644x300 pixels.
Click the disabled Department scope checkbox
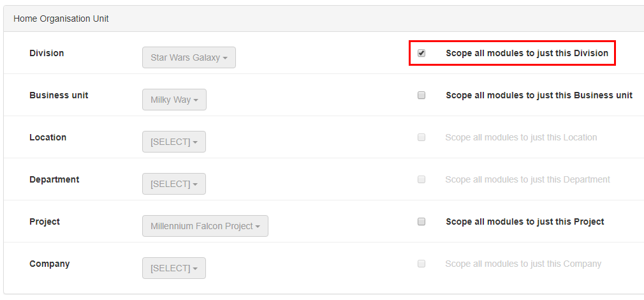[421, 179]
